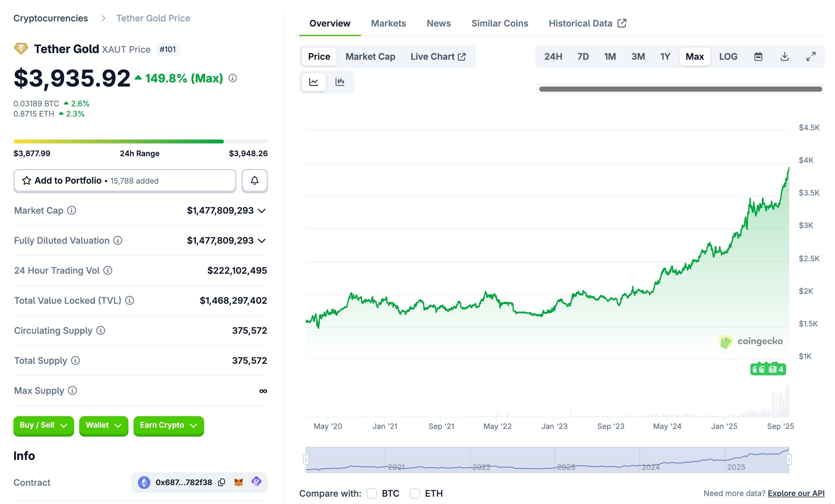Image resolution: width=835 pixels, height=504 pixels.
Task: Open the Similar Coins tab
Action: point(500,23)
